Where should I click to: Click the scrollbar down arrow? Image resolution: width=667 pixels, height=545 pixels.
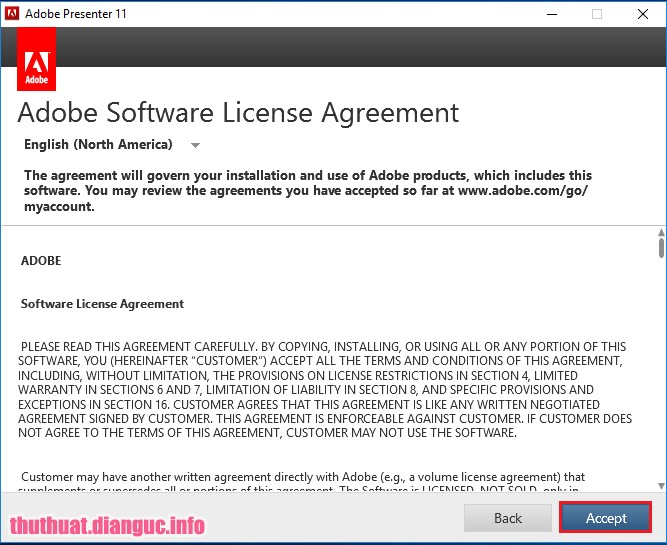[x=661, y=485]
